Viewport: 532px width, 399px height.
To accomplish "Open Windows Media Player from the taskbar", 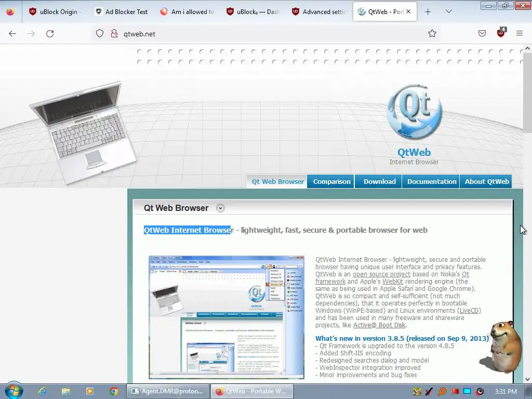I will click(x=89, y=391).
